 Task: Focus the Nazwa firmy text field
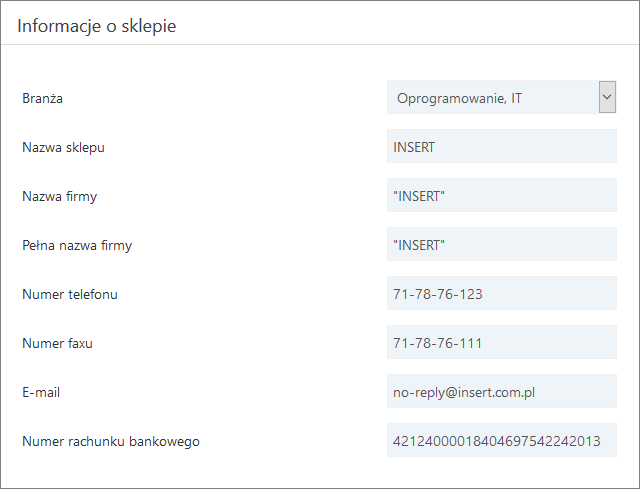pyautogui.click(x=501, y=196)
